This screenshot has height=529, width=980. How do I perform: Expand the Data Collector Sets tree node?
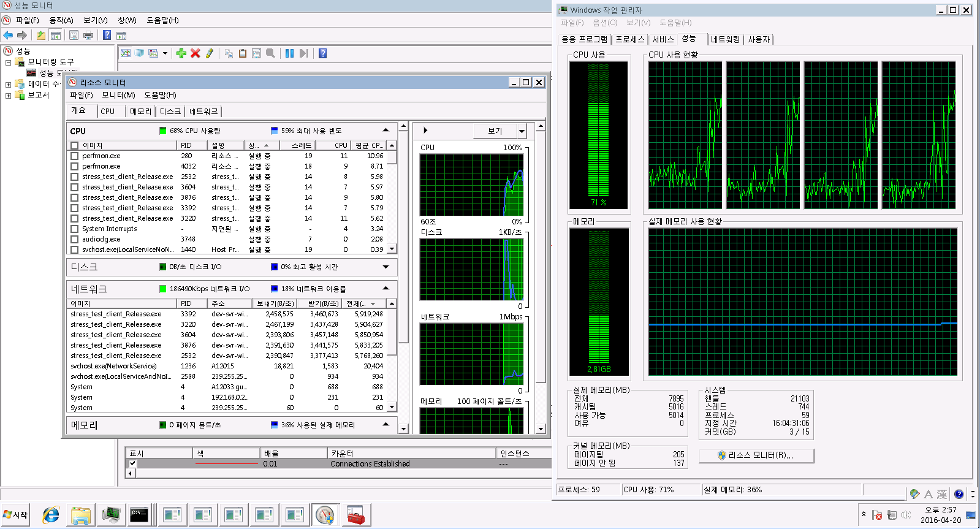click(x=8, y=85)
